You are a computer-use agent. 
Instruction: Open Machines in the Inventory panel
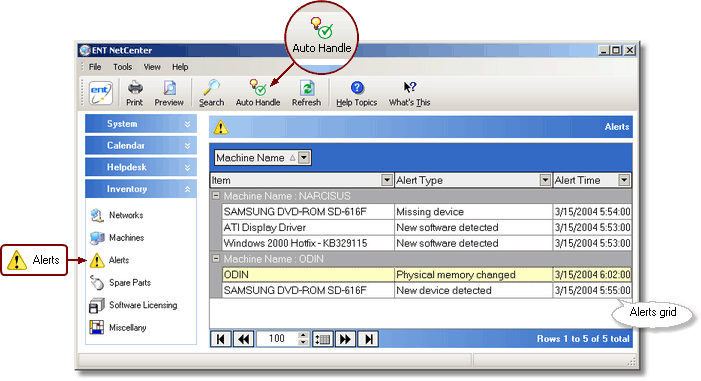coord(117,237)
